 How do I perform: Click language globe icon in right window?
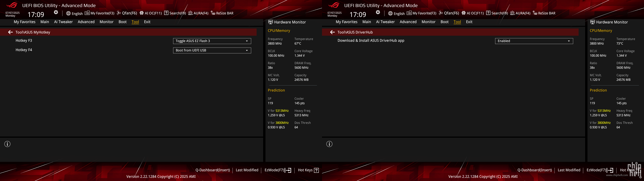(x=390, y=13)
